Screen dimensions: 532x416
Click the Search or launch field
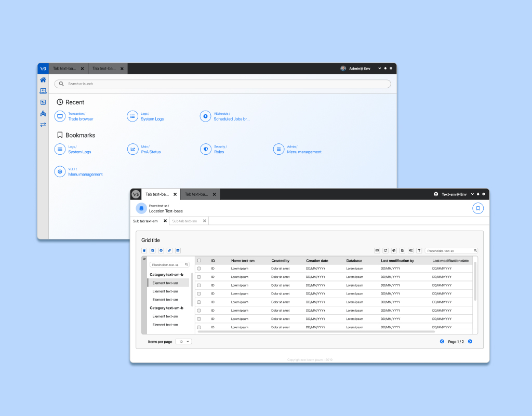click(x=223, y=84)
